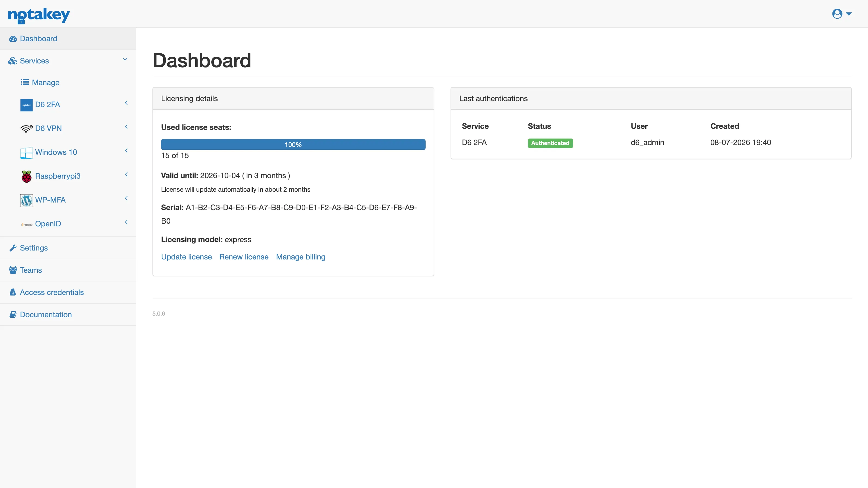This screenshot has width=868, height=488.
Task: Click the Dashboard page heading
Action: tap(202, 61)
